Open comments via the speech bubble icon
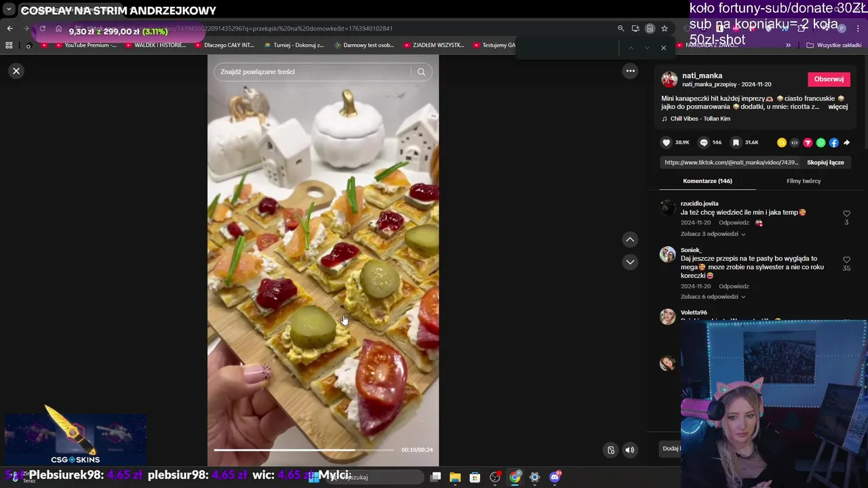Screen dimensions: 868x488 (x=704, y=142)
